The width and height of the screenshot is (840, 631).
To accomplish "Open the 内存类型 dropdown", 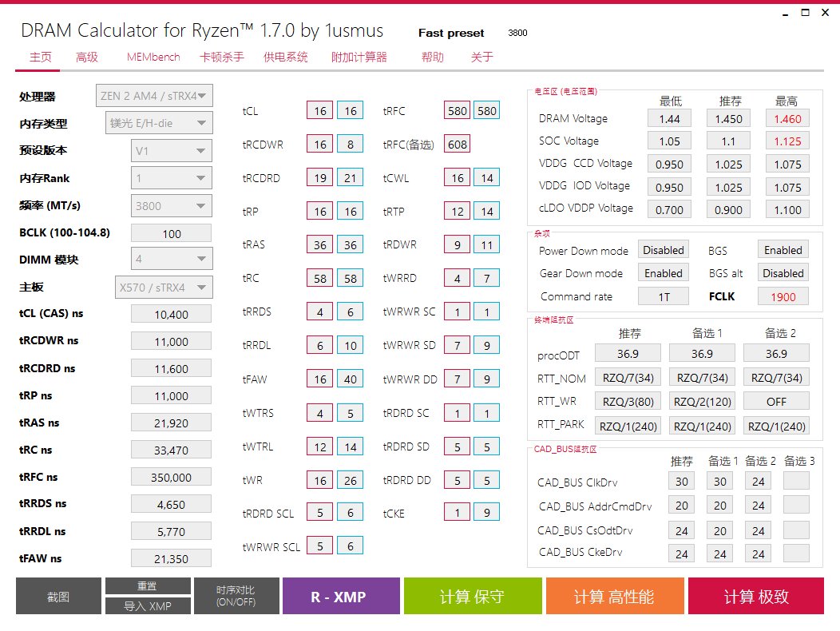I will 159,123.
